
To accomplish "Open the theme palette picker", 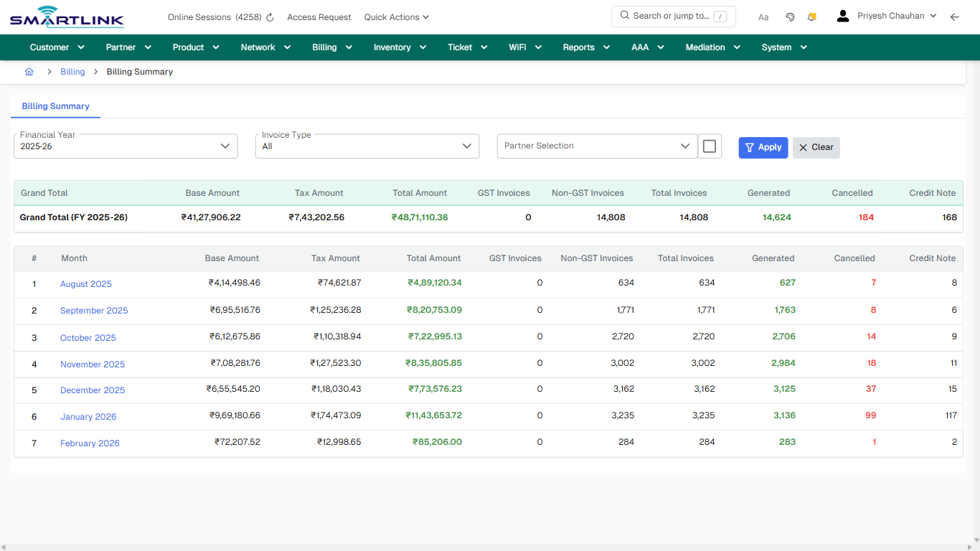I will point(790,17).
